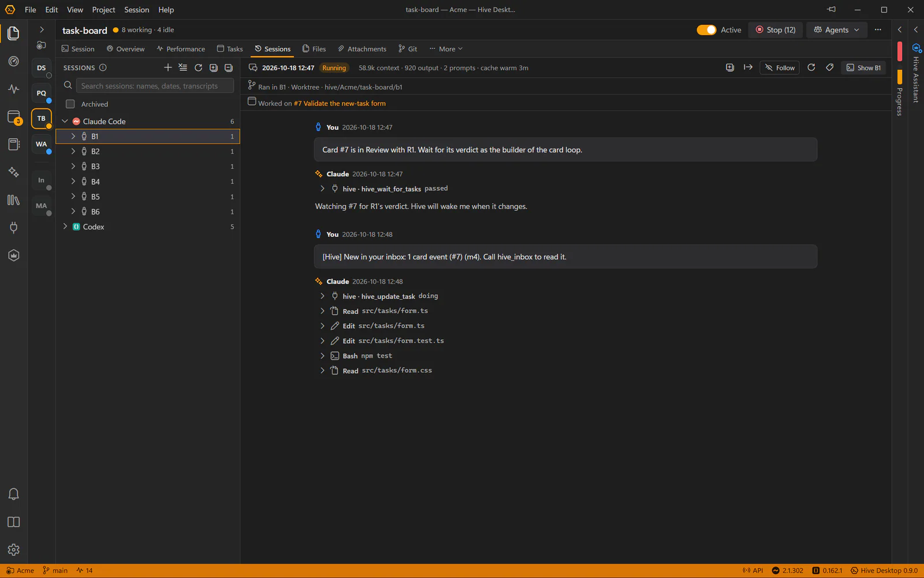Open the notifications bell in the sidebar
Viewport: 924px width, 578px height.
tap(13, 494)
